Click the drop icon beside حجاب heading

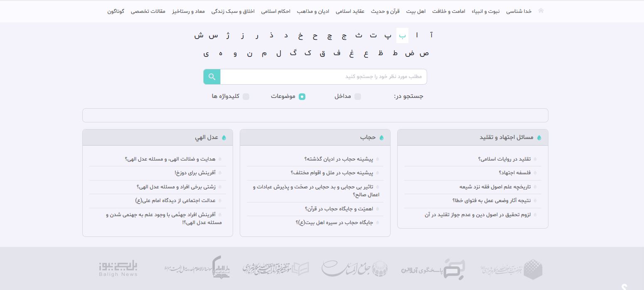tap(381, 138)
